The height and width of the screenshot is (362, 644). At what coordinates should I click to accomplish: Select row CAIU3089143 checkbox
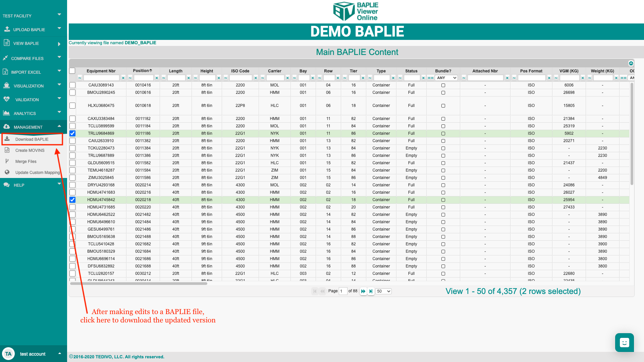click(72, 85)
